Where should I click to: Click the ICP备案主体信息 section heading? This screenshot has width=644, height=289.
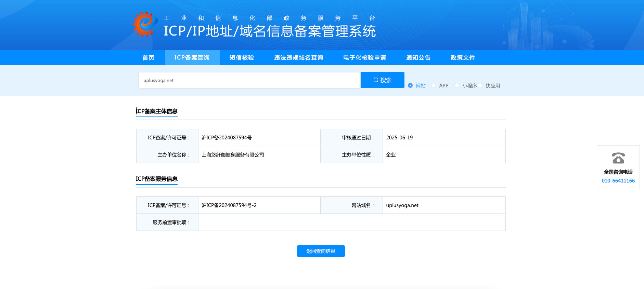click(x=157, y=111)
